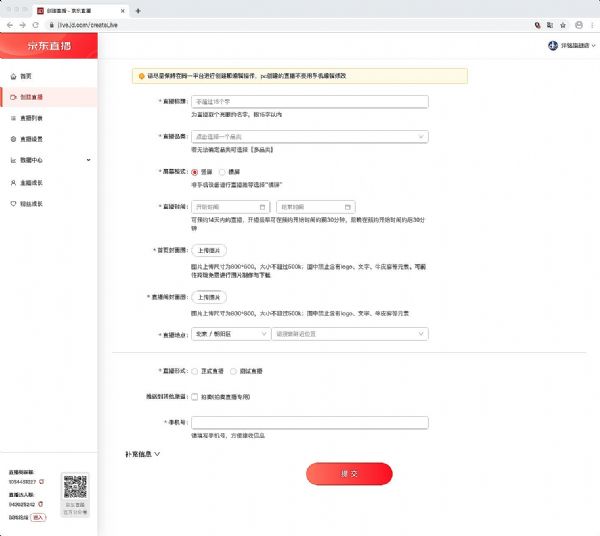Open the 直播品类 category dropdown
Screen dimensions: 600x536
309,135
